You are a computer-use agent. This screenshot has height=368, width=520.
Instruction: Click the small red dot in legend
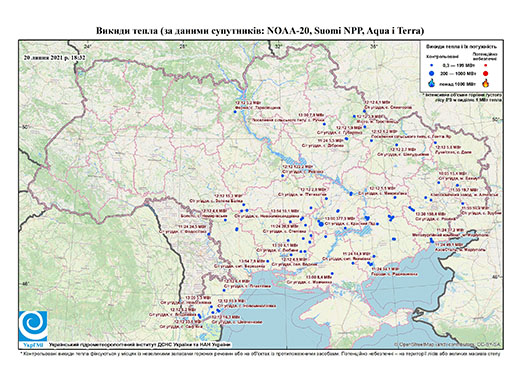[x=485, y=66]
